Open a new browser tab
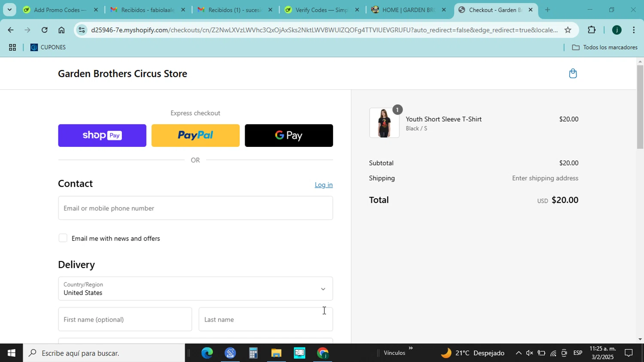Screen dimensions: 644x362 tap(547, 9)
